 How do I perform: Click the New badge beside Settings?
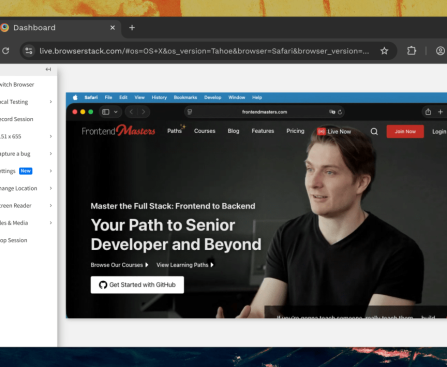(26, 171)
